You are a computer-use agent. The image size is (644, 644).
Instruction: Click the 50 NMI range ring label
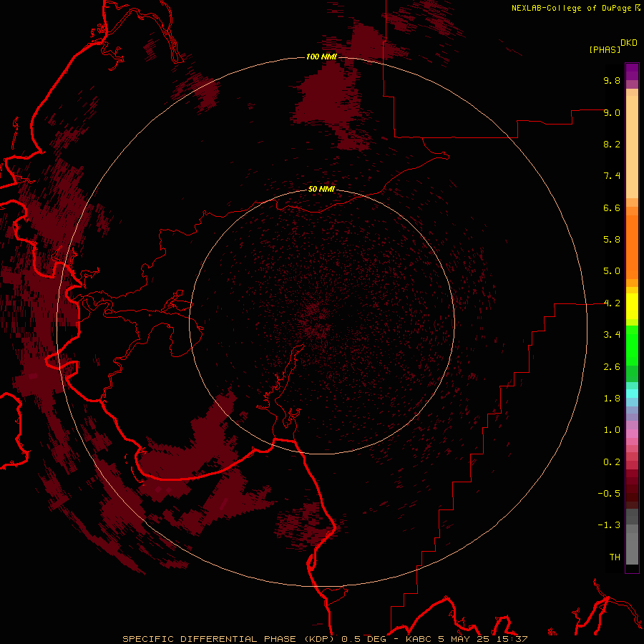point(321,189)
